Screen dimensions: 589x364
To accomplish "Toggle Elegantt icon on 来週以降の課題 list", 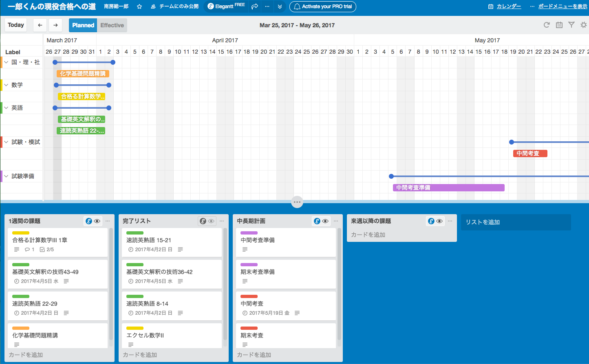I will (x=431, y=221).
